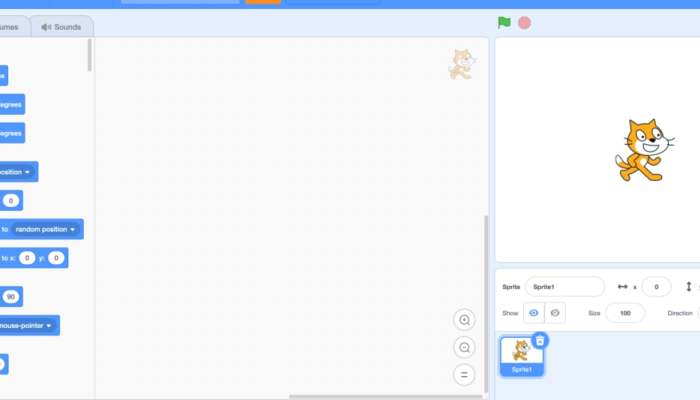Viewport: 700px width, 400px height.
Task: Zoom out of the code workspace
Action: (x=464, y=347)
